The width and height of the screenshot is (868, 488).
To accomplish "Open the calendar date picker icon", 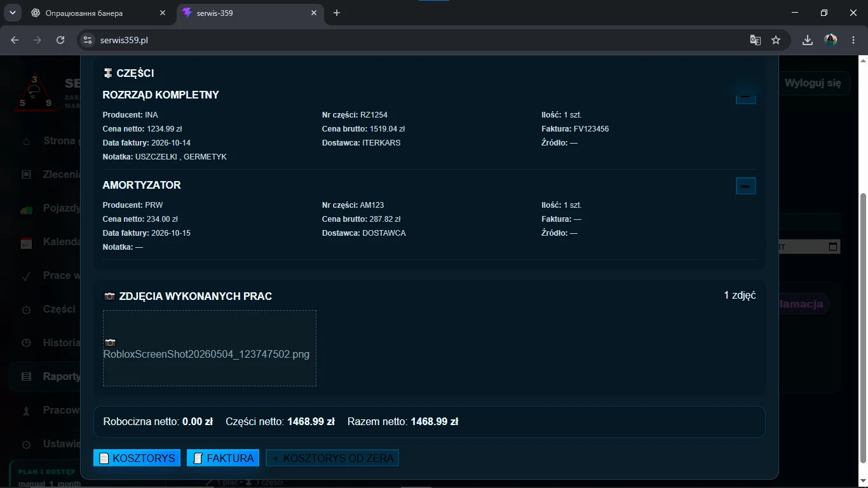I will tap(834, 247).
